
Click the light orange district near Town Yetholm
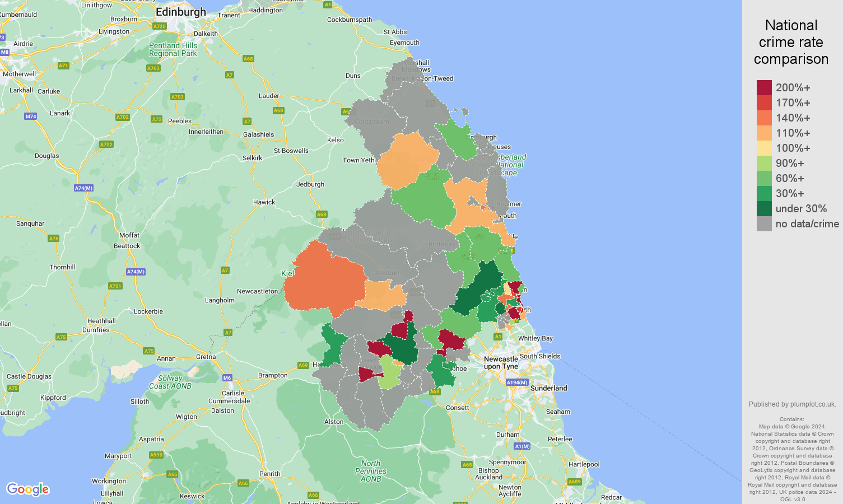(408, 161)
